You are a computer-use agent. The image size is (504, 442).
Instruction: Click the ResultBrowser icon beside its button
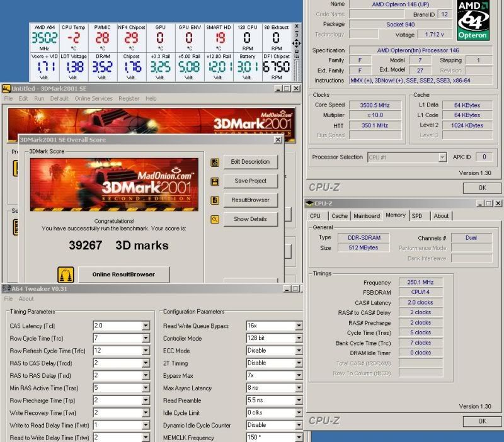215,200
